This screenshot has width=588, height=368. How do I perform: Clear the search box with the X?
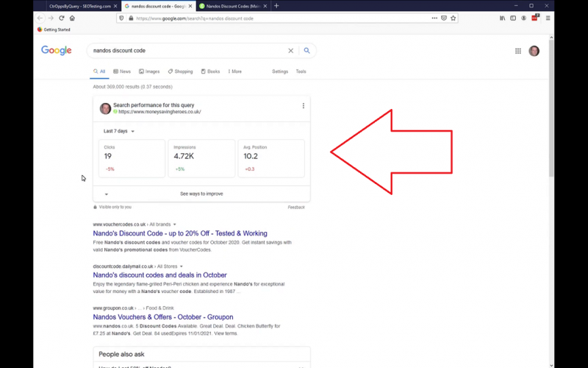pyautogui.click(x=290, y=51)
